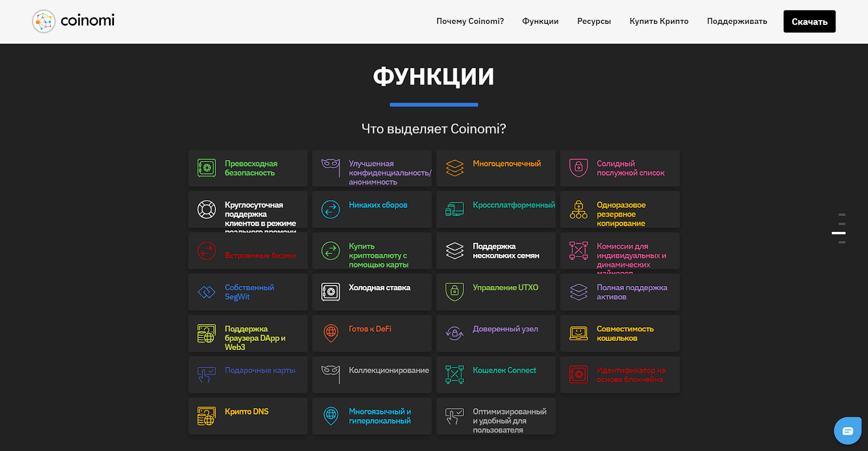
Task: Click the Коллекционирование label
Action: click(389, 370)
